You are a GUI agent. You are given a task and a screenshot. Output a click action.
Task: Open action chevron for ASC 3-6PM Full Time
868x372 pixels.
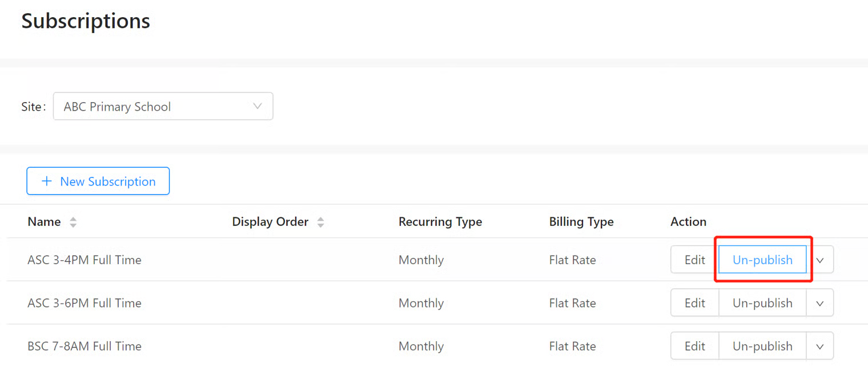click(820, 304)
